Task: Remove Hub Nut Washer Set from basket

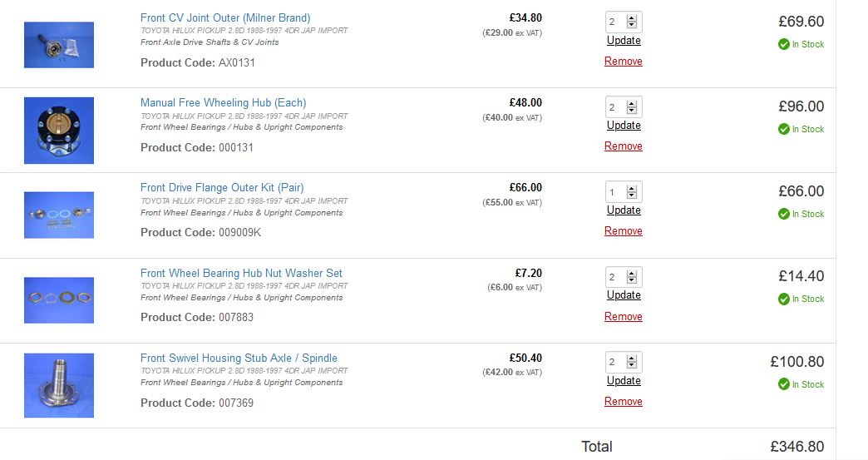Action: (624, 317)
